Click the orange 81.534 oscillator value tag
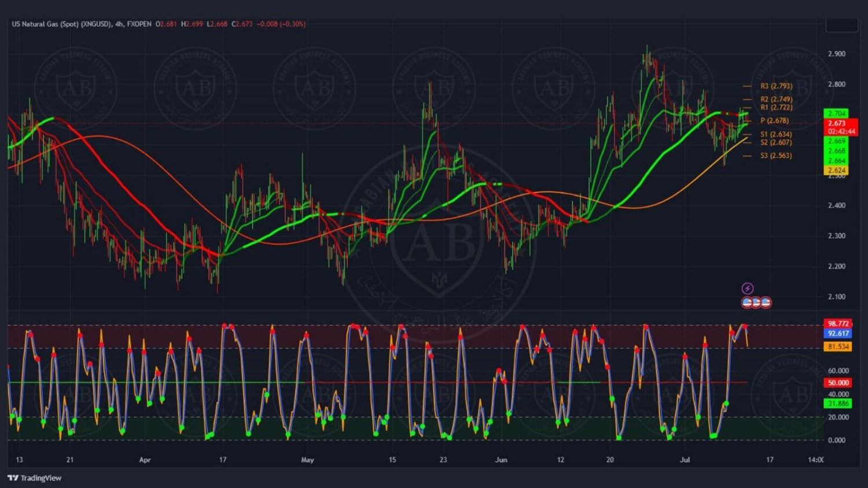The width and height of the screenshot is (868, 488). tap(838, 347)
